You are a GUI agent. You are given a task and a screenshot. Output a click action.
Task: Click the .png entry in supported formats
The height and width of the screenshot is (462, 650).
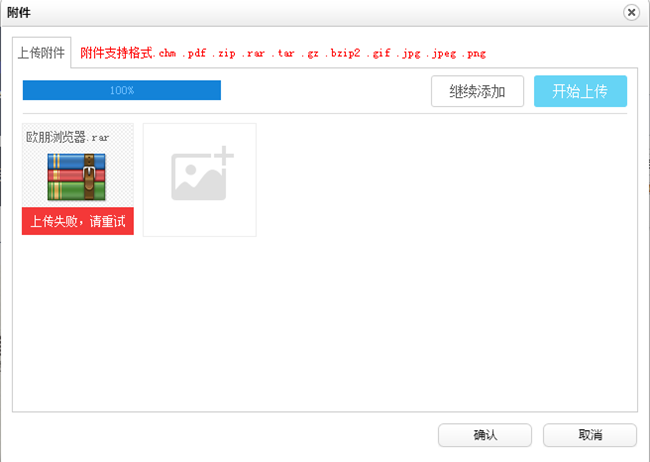[473, 53]
